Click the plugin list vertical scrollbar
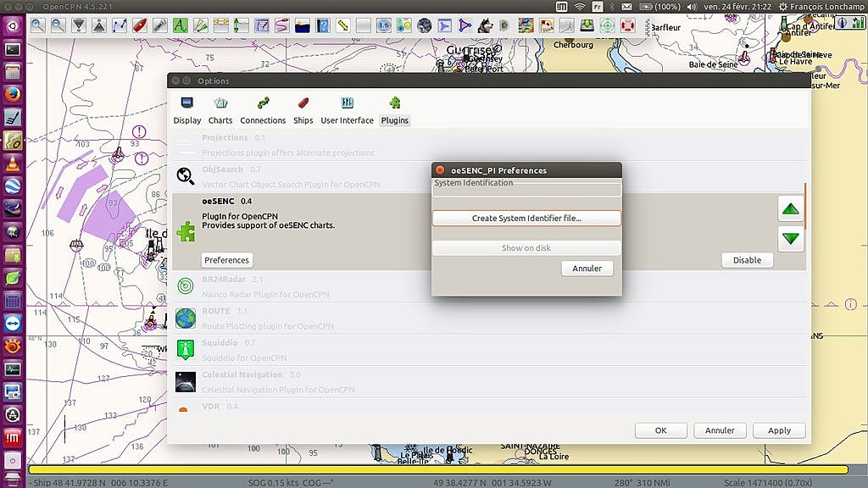This screenshot has width=868, height=488. pyautogui.click(x=806, y=206)
